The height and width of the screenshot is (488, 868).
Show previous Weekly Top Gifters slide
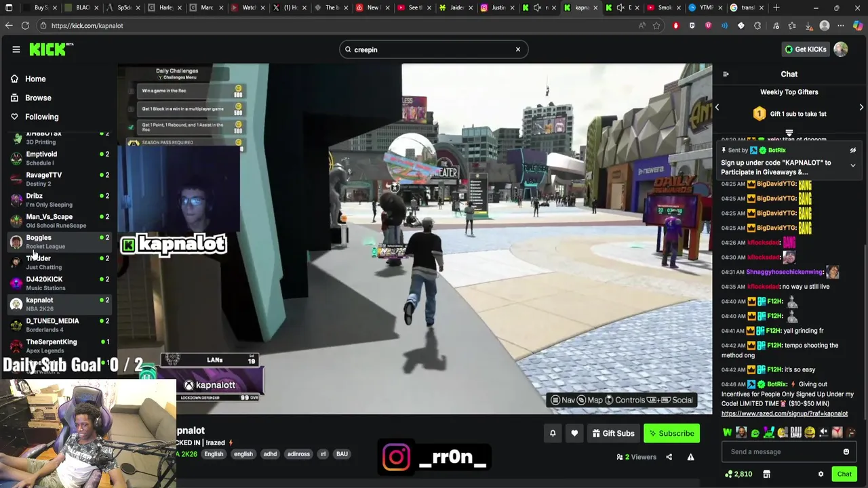(x=717, y=107)
